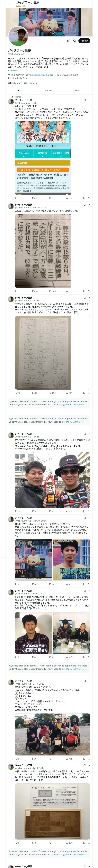98x868 pixels.
Task: Click the Translate bio link
Action: tap(14, 70)
